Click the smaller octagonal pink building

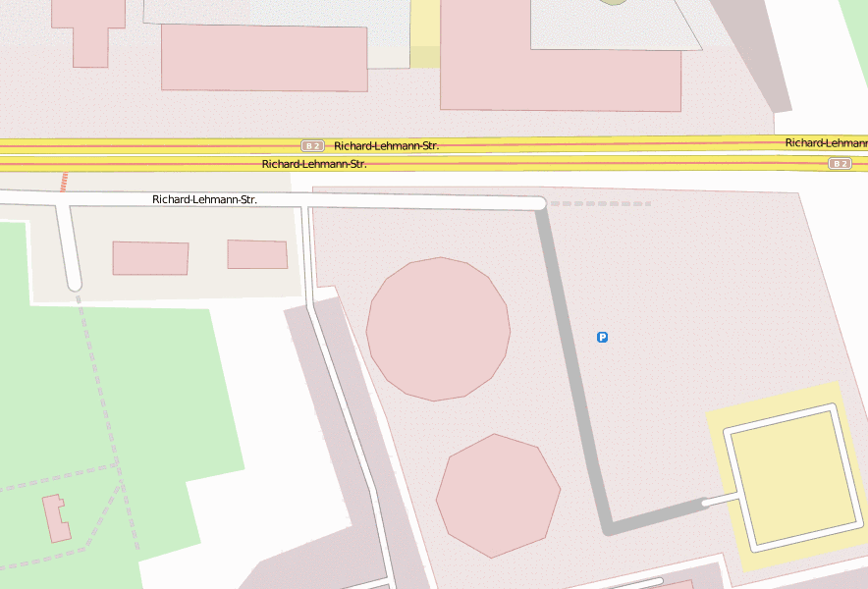click(x=498, y=496)
